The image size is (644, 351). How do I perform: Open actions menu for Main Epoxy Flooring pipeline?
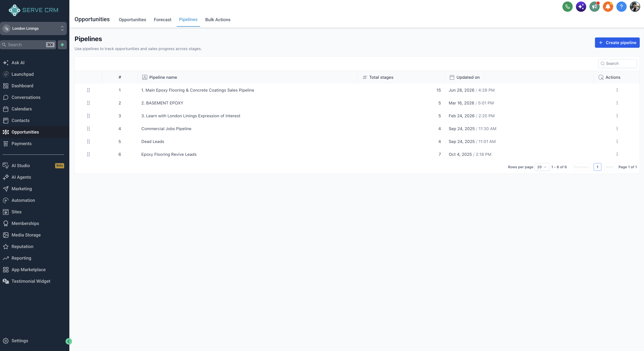click(617, 90)
